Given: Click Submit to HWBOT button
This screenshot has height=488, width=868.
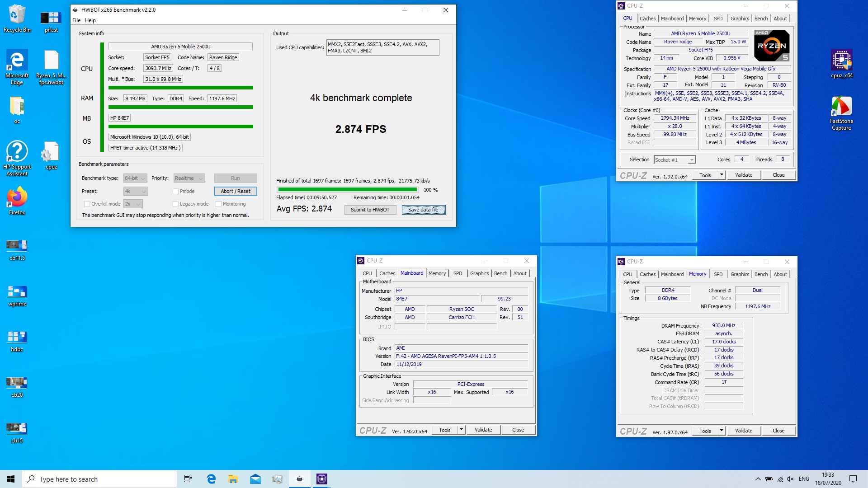Looking at the screenshot, I should point(370,210).
